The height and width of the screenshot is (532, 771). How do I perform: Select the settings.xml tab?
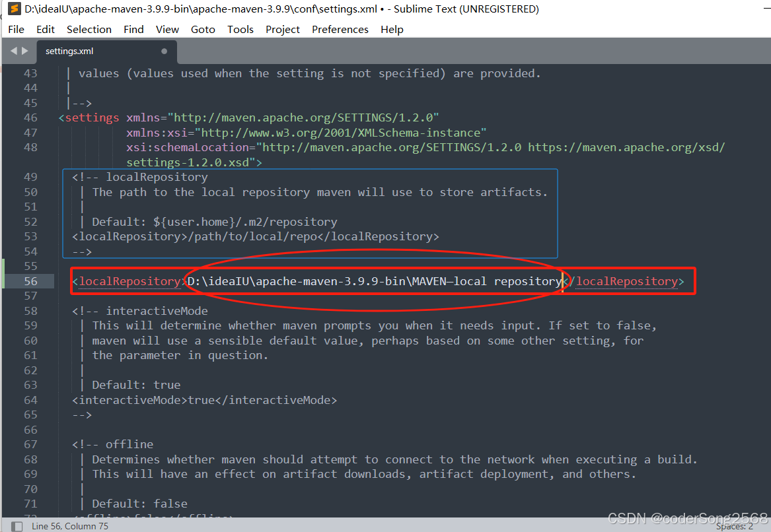click(x=107, y=51)
